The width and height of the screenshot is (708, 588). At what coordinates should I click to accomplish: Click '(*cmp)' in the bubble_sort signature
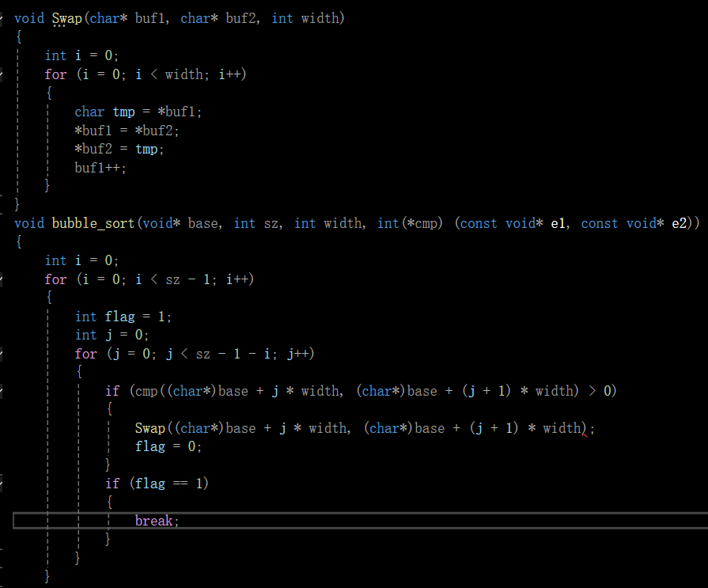point(422,223)
